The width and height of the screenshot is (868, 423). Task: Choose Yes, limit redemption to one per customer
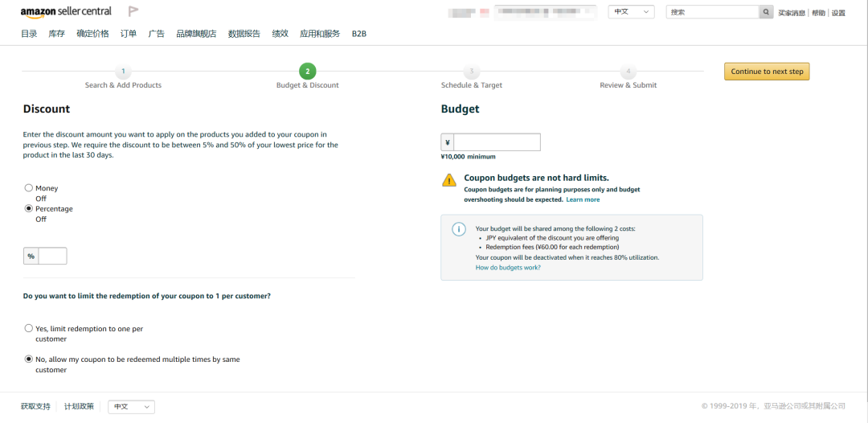click(x=29, y=329)
